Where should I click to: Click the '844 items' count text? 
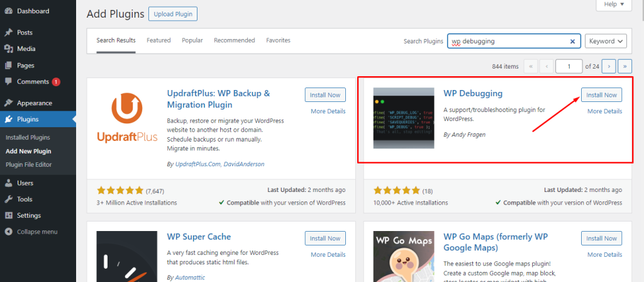coord(505,67)
